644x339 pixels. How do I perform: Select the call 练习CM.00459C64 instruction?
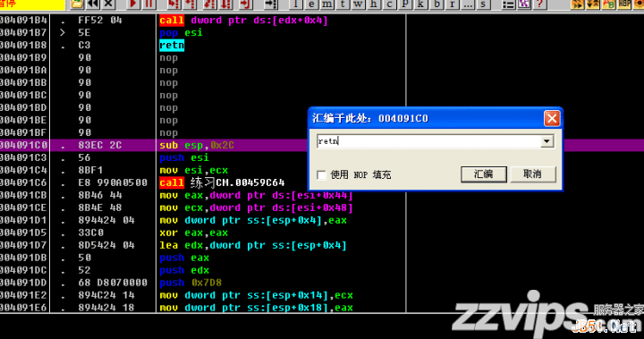pos(222,182)
